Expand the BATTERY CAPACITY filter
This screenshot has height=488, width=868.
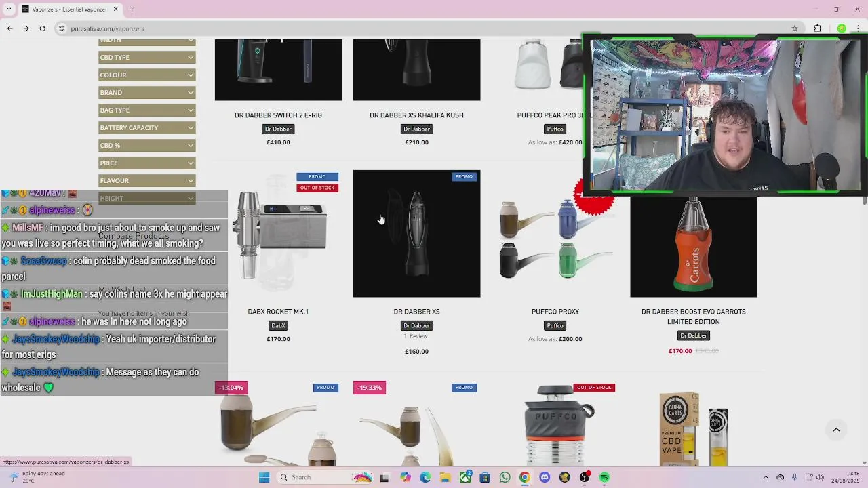pos(146,127)
